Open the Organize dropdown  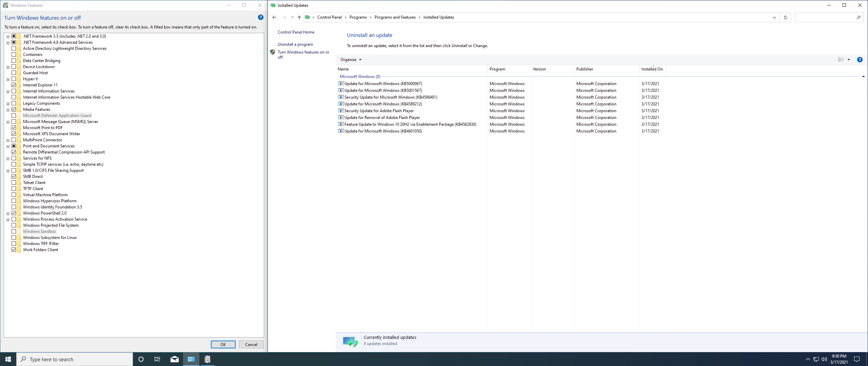[351, 60]
